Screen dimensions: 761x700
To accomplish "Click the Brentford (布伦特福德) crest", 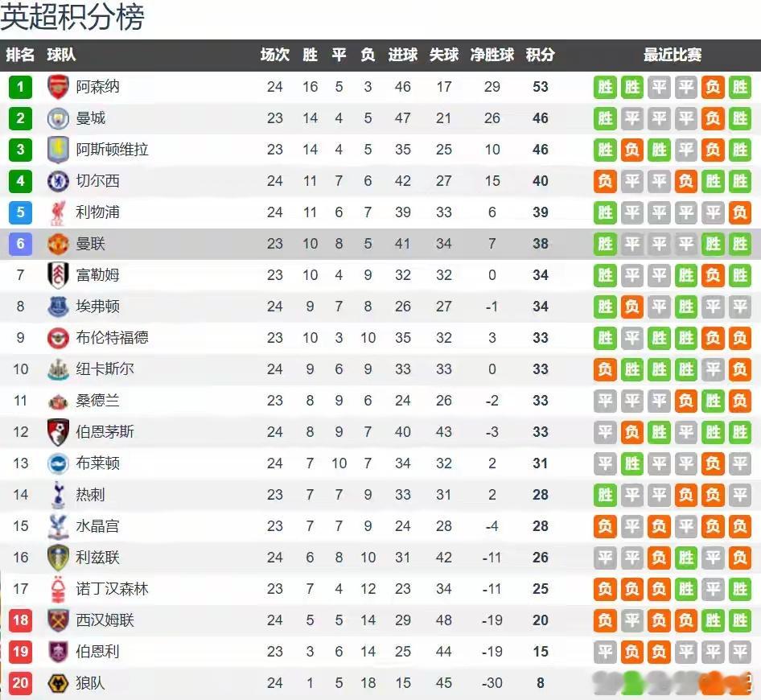I will pos(58,338).
